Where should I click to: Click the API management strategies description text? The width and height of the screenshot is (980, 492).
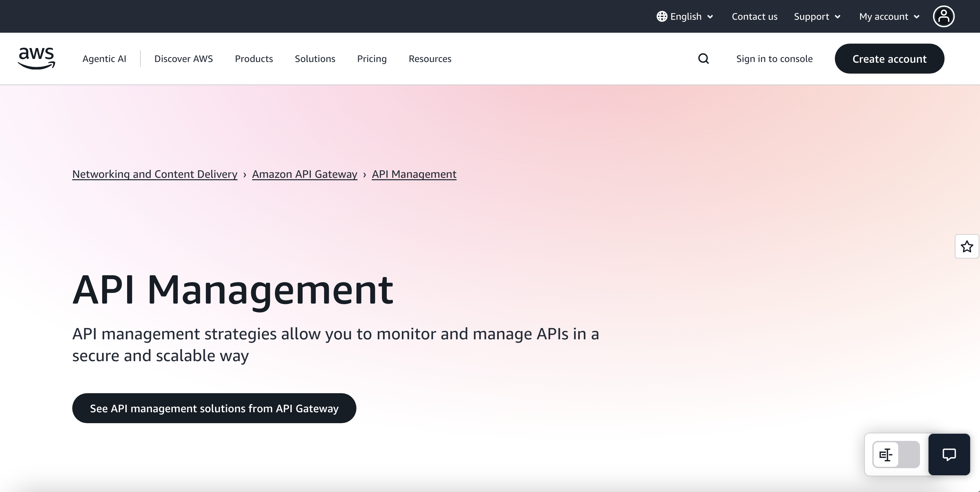point(336,344)
